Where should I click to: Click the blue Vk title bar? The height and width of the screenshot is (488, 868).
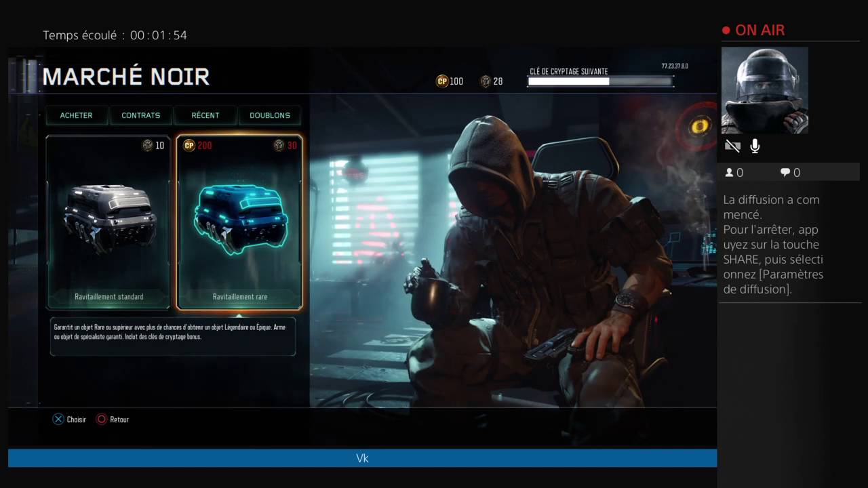pos(362,458)
